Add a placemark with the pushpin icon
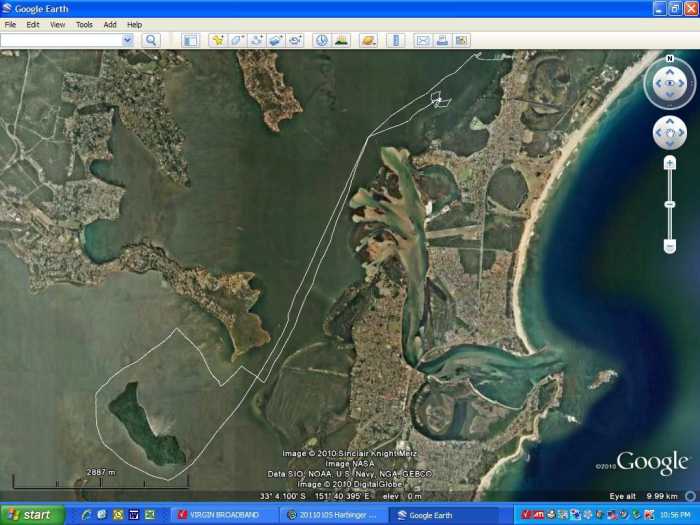 coord(217,40)
